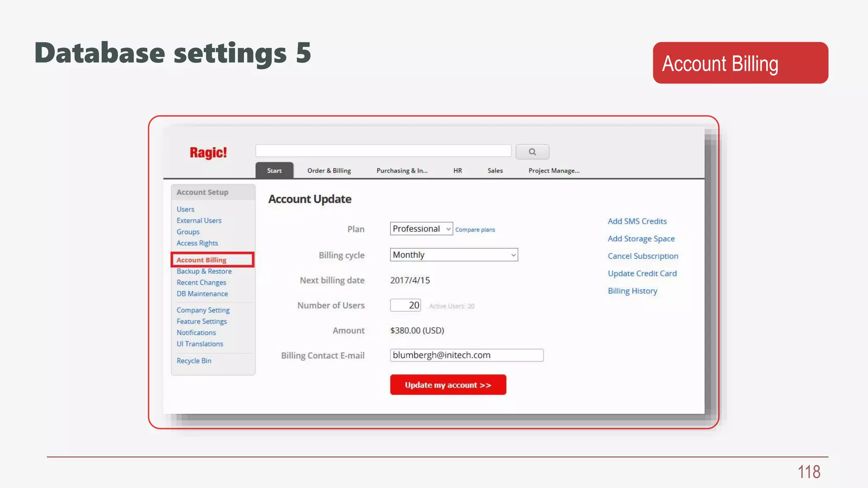The height and width of the screenshot is (488, 868).
Task: Click the search magnifier button
Action: point(532,152)
